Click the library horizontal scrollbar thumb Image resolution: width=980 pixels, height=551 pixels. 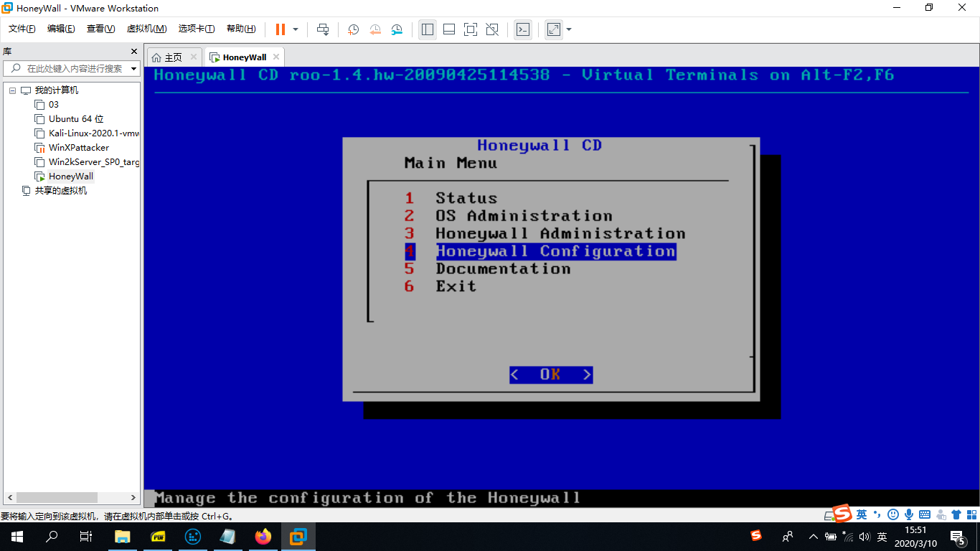coord(57,497)
